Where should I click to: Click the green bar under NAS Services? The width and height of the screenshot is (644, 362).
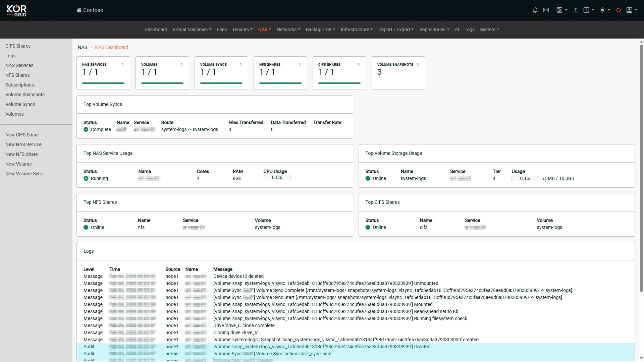coord(103,83)
